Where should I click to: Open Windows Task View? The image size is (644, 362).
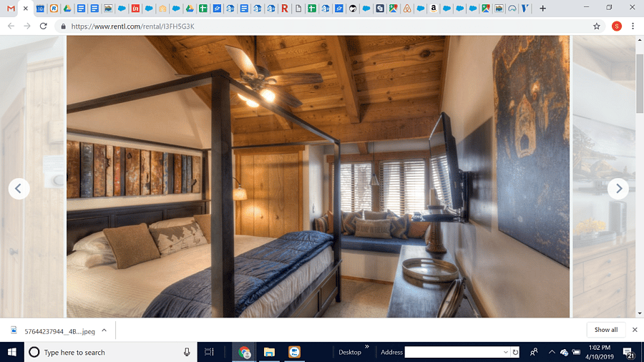(x=209, y=352)
